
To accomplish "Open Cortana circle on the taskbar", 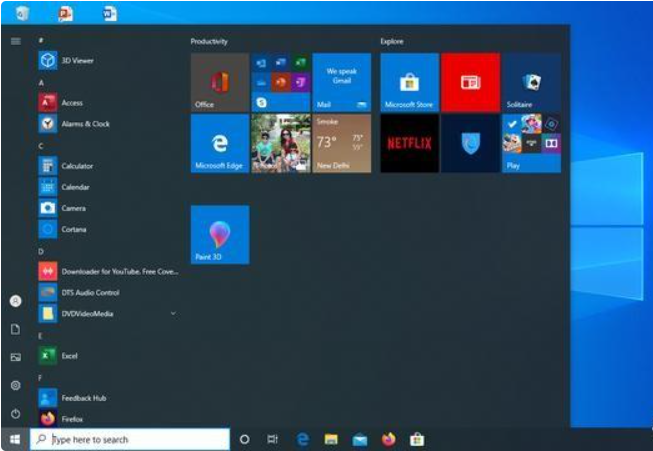I will pyautogui.click(x=245, y=439).
